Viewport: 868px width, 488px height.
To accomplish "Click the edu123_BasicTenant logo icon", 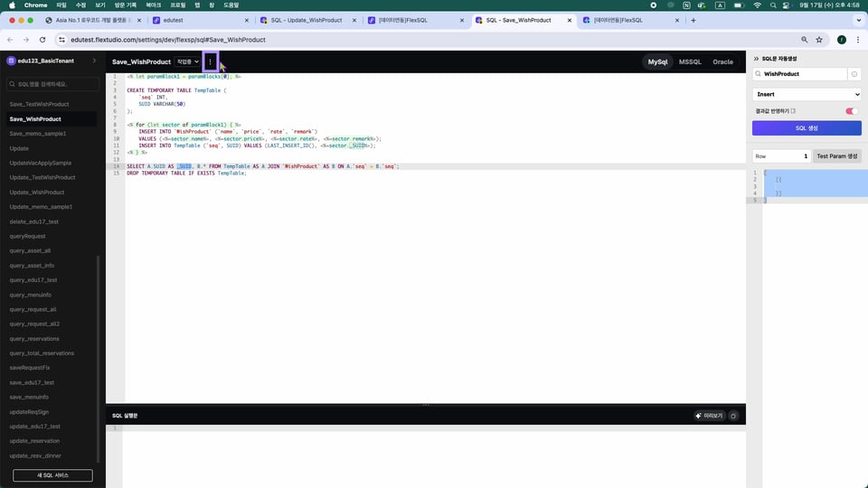I will pyautogui.click(x=11, y=61).
